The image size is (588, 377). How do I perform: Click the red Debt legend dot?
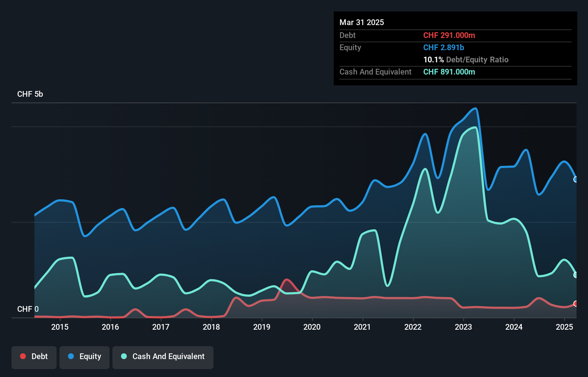pos(23,356)
